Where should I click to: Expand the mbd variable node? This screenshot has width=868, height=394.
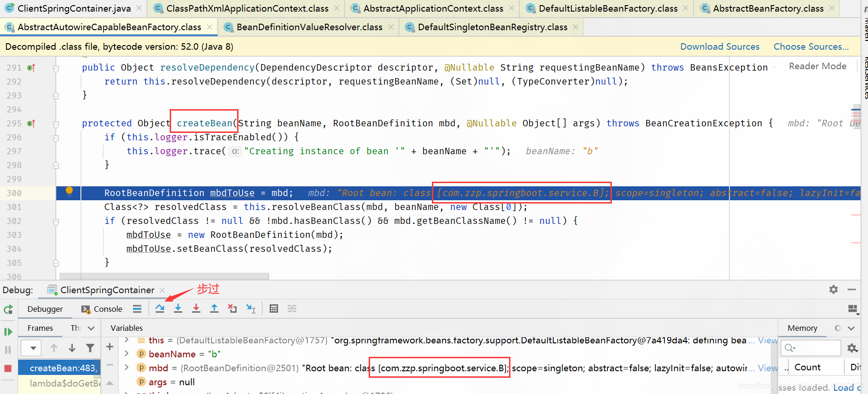click(x=126, y=368)
